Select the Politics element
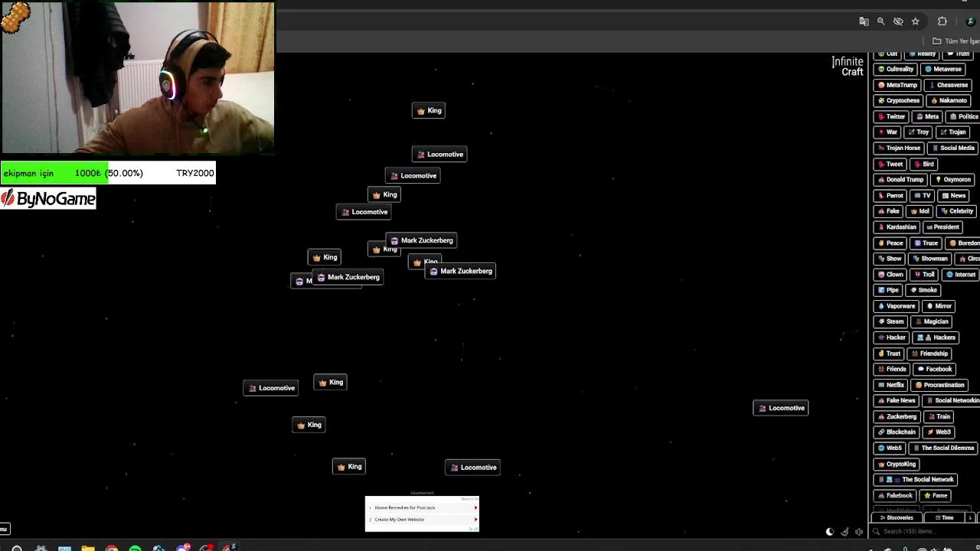 click(x=965, y=116)
